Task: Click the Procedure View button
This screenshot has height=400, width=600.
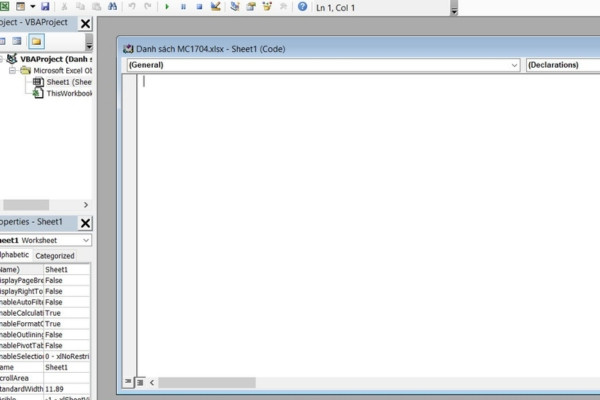Action: pyautogui.click(x=128, y=382)
